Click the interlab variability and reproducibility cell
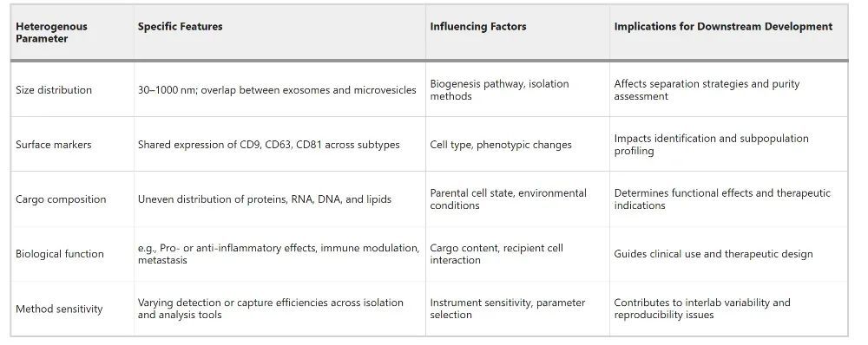Screen dimensions: 868x345 pyautogui.click(x=702, y=309)
